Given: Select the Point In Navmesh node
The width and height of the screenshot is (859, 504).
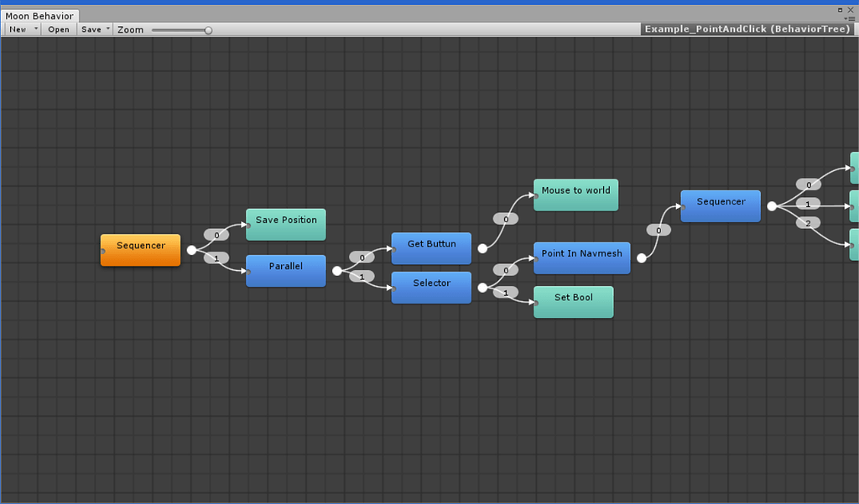Looking at the screenshot, I should (x=581, y=257).
